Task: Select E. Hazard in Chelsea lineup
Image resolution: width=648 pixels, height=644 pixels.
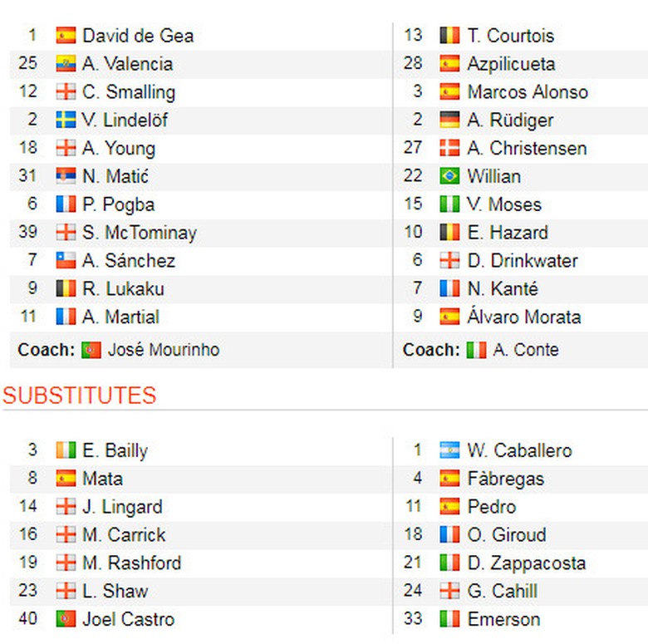Action: coord(507,233)
